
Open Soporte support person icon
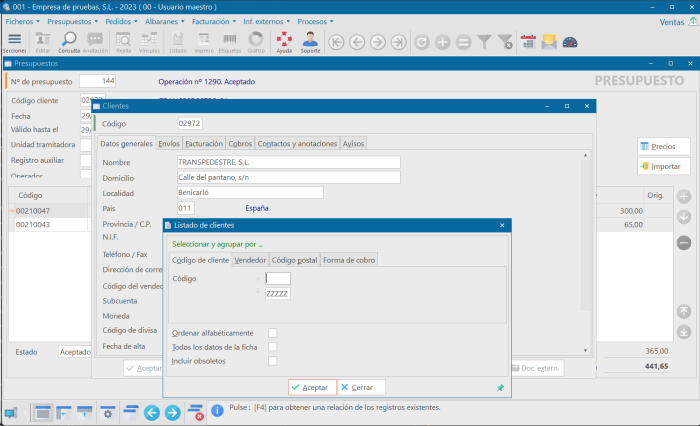310,42
